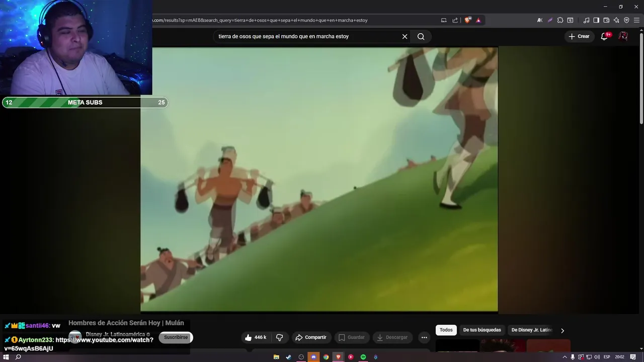Open Brave Shields lion icon
Image resolution: width=644 pixels, height=362 pixels.
pyautogui.click(x=468, y=20)
